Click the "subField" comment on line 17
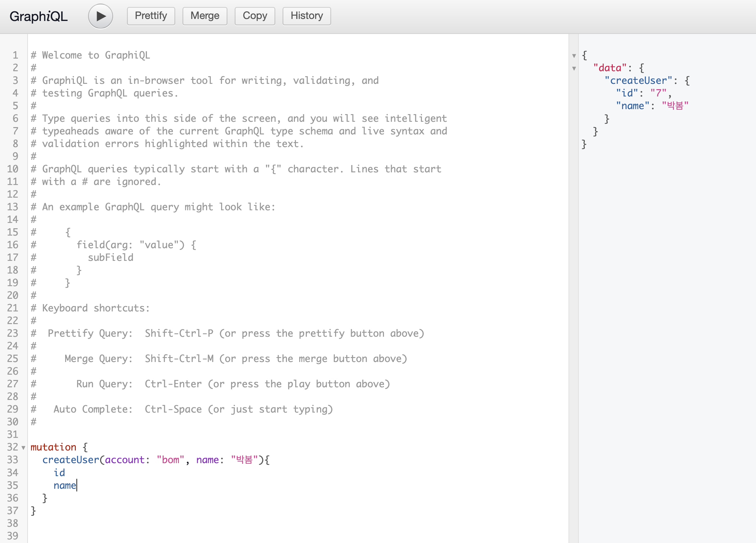 point(110,258)
